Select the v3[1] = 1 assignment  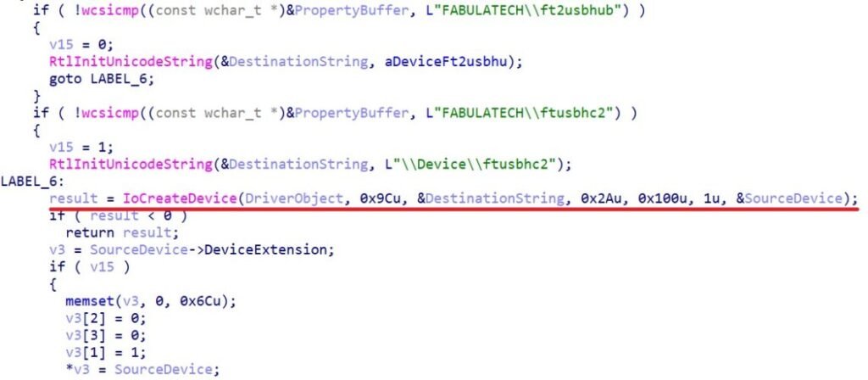click(x=105, y=353)
